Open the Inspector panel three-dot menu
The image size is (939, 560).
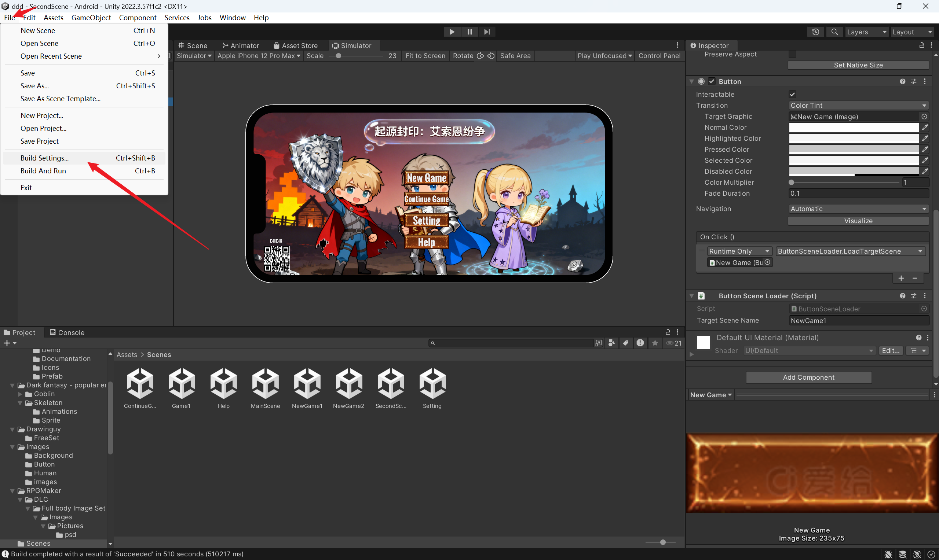(x=932, y=45)
